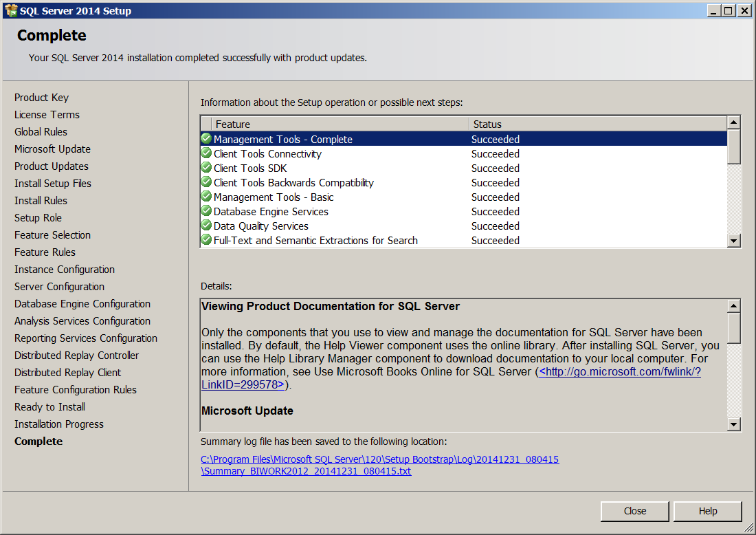Click the Viewing Product Documentation heading
The height and width of the screenshot is (535, 756).
click(x=331, y=306)
